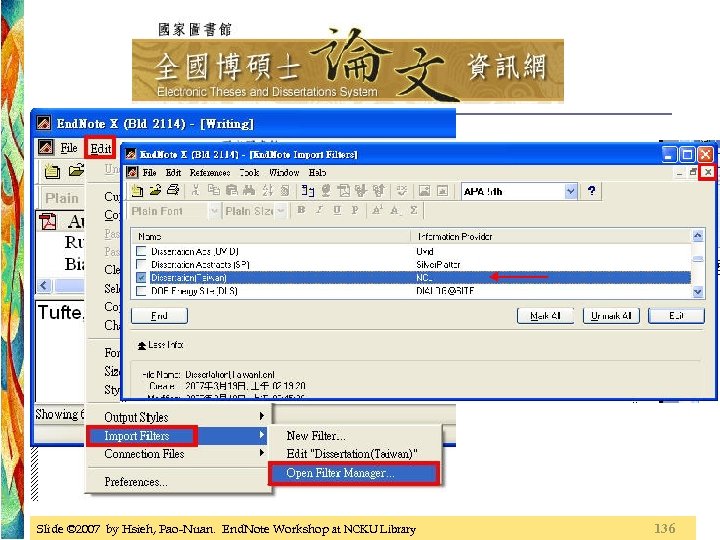
Task: Click the New Library toolbar icon in the Import Filters window
Action: point(136,191)
